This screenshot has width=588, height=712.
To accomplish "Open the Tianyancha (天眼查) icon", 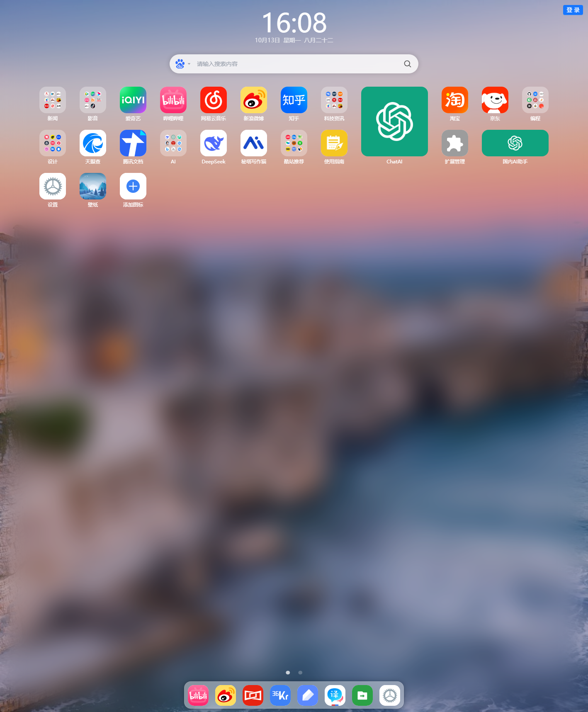I will coord(92,143).
